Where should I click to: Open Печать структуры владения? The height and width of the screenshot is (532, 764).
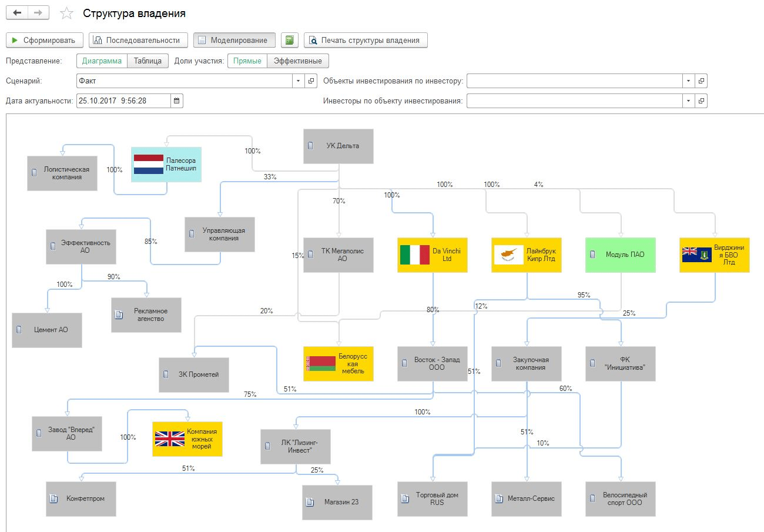[x=366, y=40]
